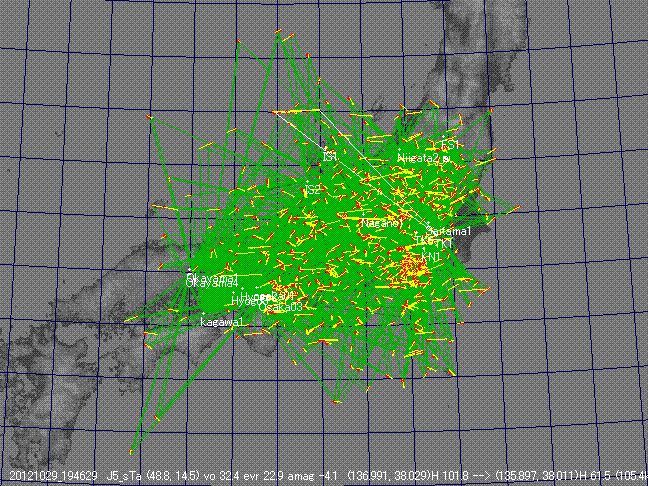Image resolution: width=648 pixels, height=486 pixels.
Task: Select the Saitama1 station label
Action: coord(449,231)
